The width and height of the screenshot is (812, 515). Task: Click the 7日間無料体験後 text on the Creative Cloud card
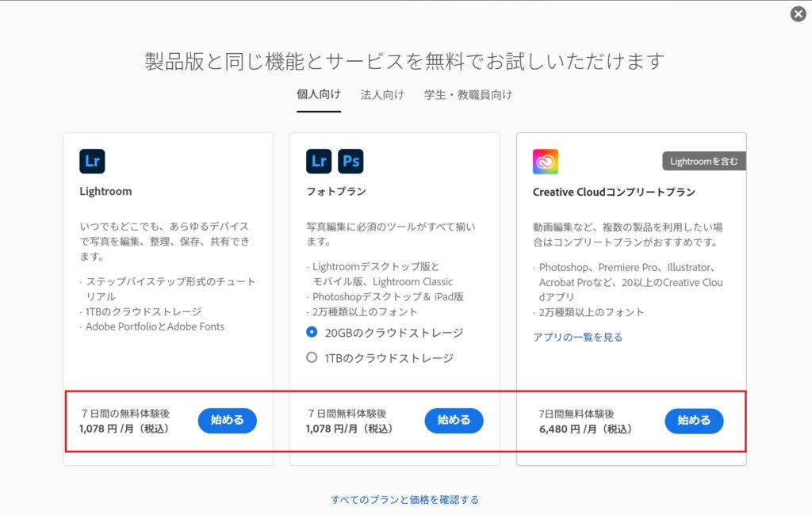point(576,414)
